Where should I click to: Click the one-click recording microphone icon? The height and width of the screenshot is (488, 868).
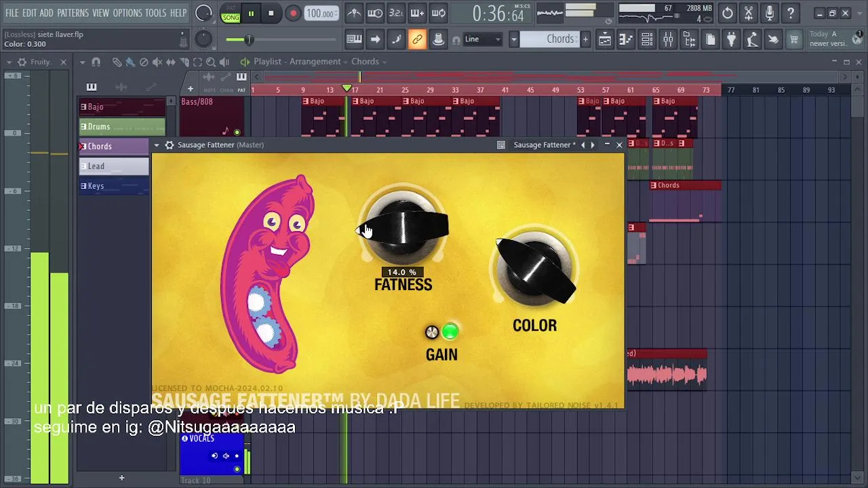coord(770,13)
